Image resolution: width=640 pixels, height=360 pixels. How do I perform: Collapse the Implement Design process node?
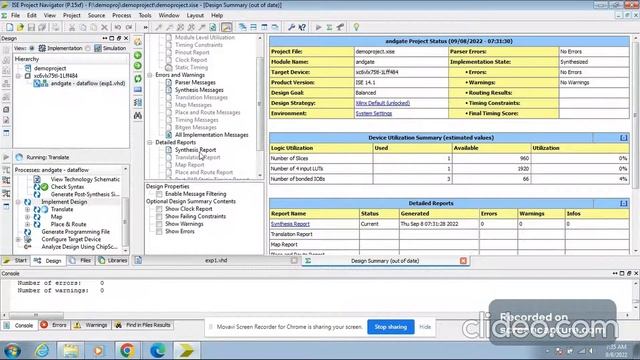[x=18, y=202]
